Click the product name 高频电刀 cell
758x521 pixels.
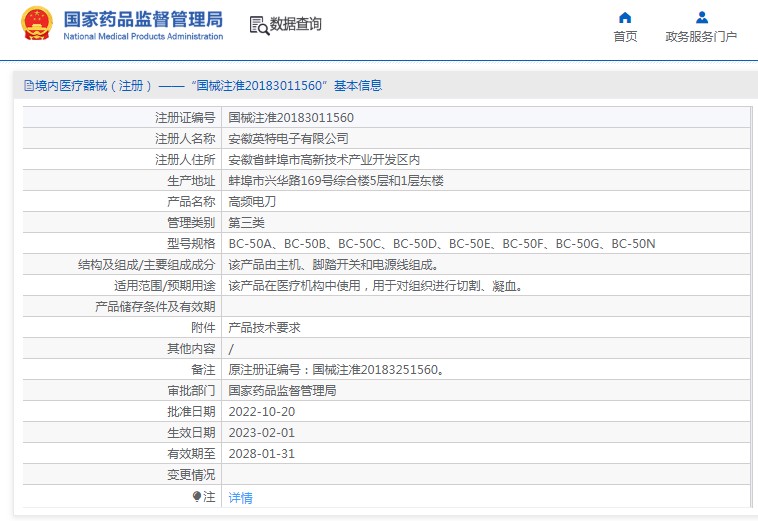click(252, 202)
